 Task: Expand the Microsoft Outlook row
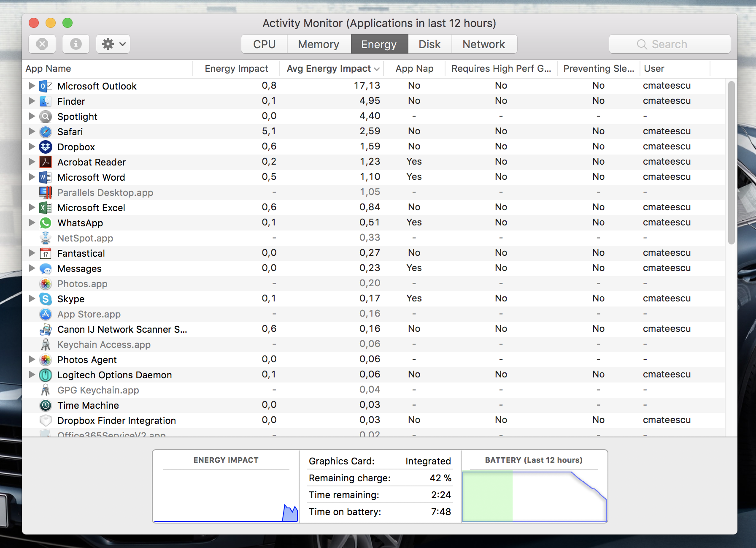click(32, 86)
